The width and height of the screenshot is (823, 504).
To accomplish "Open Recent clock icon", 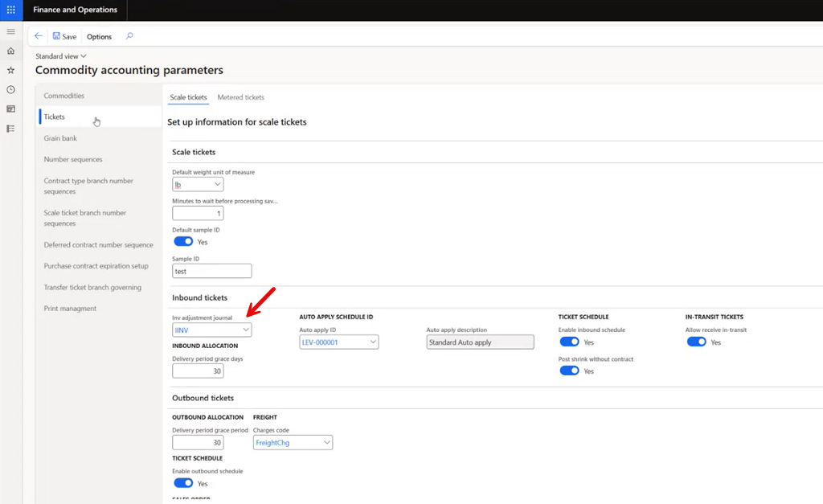I will coord(10,89).
